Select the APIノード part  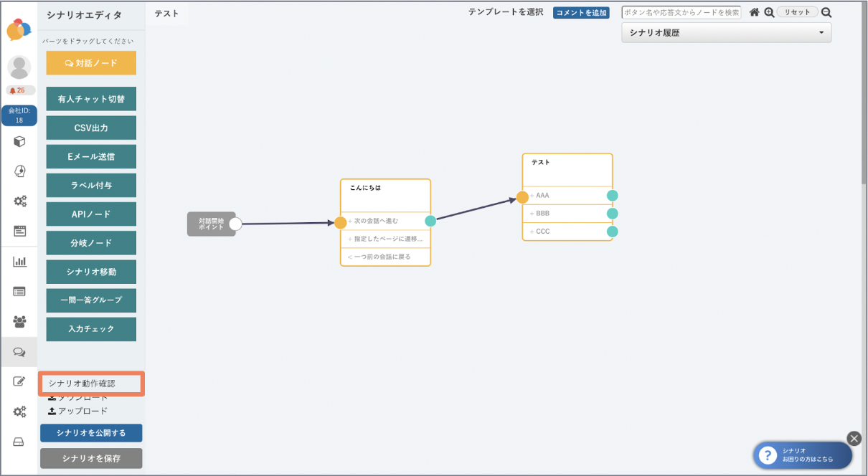tap(91, 214)
